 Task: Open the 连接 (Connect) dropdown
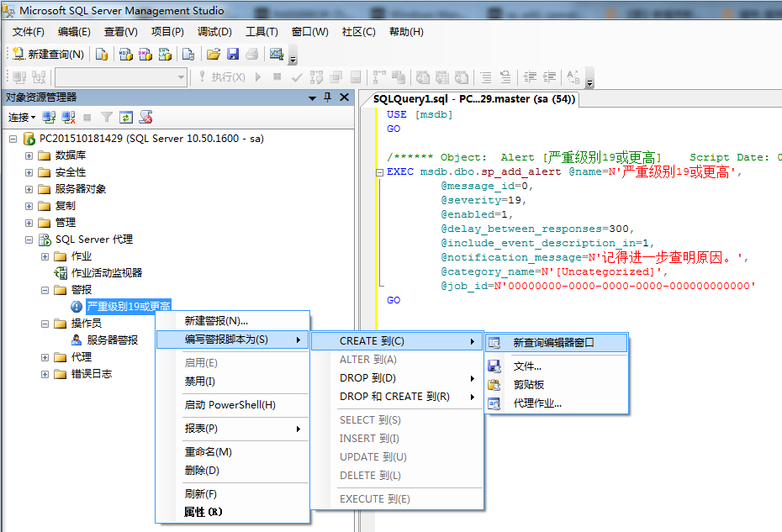(21, 118)
